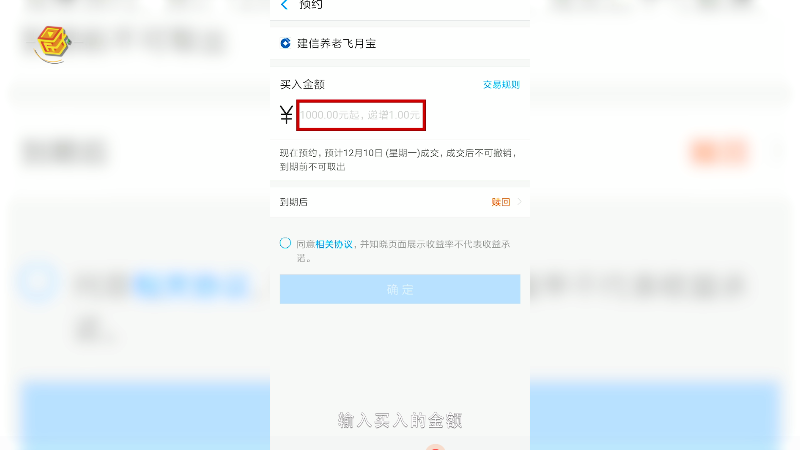The height and width of the screenshot is (450, 800).
Task: Click the CCB logo next to 建信养老飞月宝
Action: coord(285,43)
